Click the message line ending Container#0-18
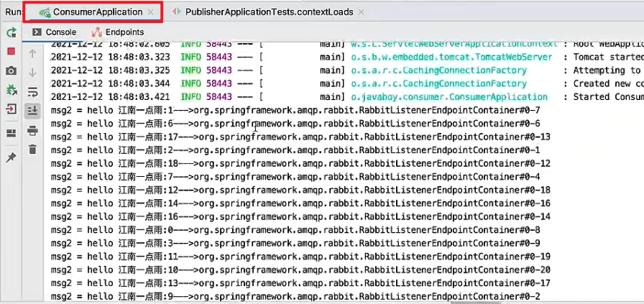Image resolution: width=644 pixels, height=304 pixels. [x=300, y=190]
